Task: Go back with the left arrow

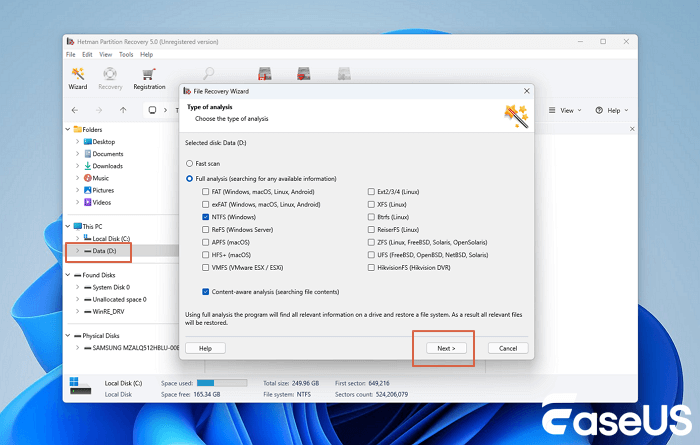Action: pyautogui.click(x=75, y=110)
